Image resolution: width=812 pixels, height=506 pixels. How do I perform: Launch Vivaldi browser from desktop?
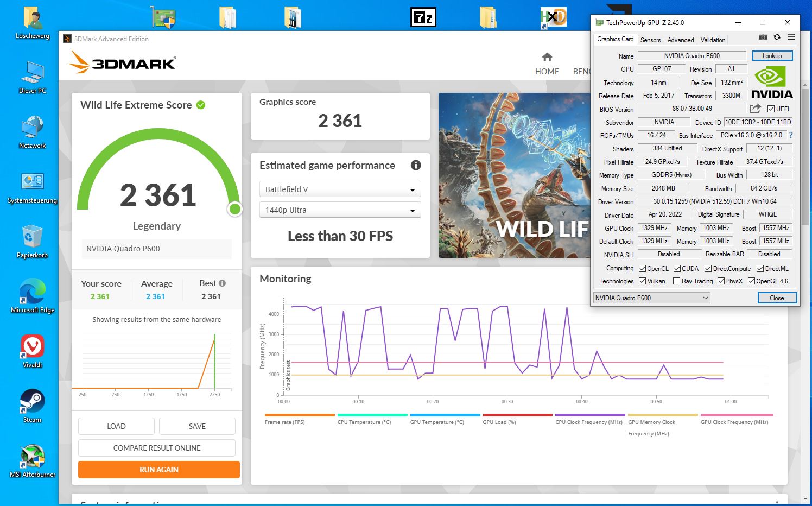click(33, 351)
